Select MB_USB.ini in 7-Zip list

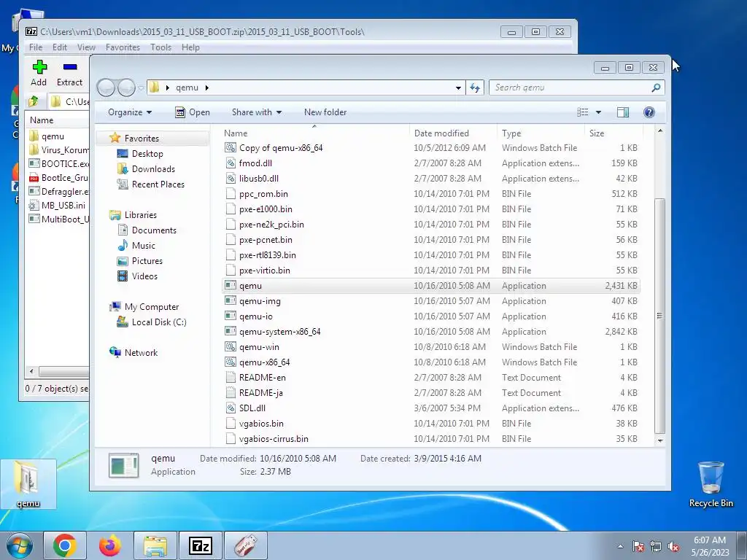[x=58, y=205]
